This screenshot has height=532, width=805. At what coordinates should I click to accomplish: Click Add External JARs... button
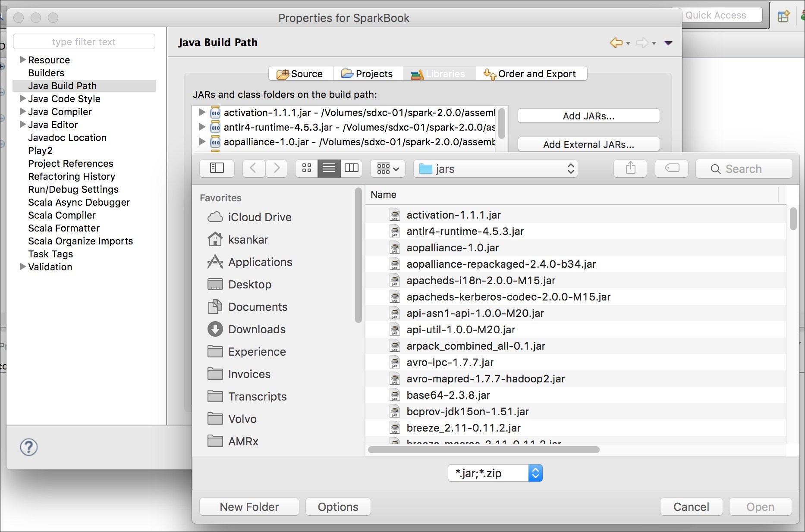click(588, 144)
